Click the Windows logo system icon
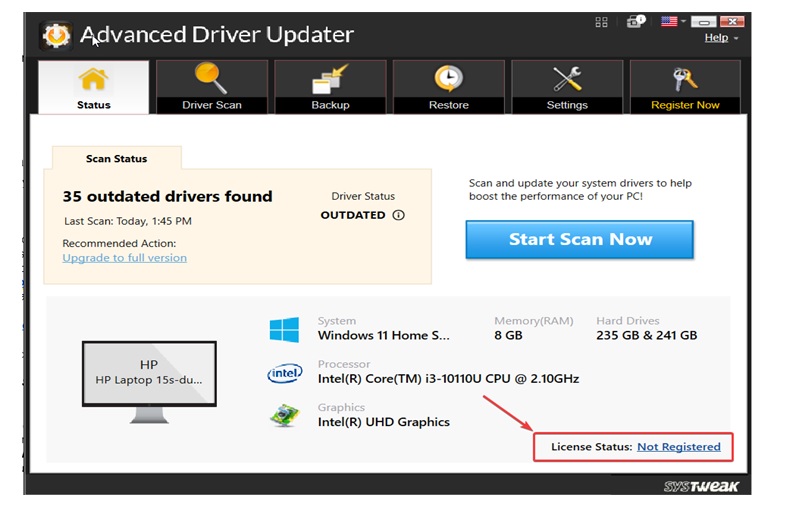 pos(284,330)
